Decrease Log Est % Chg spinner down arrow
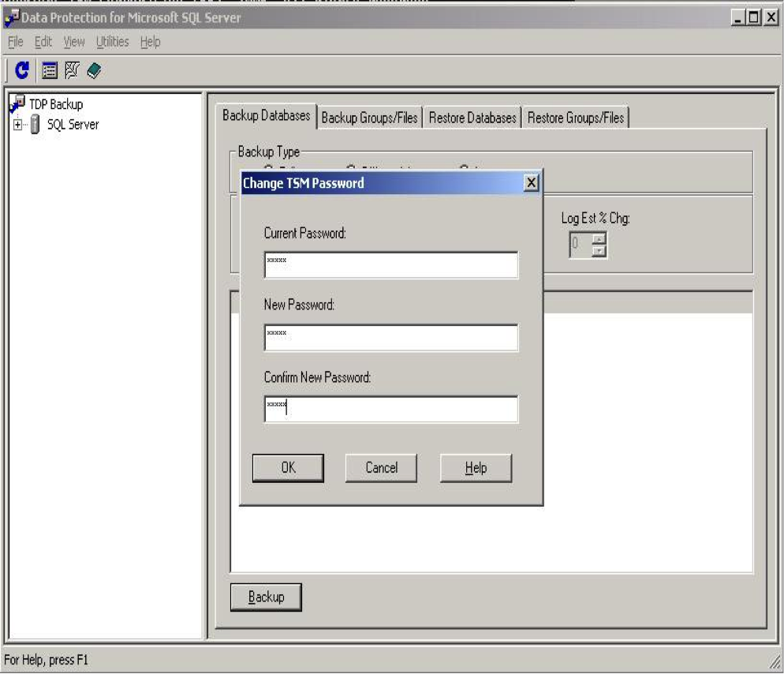 (x=599, y=251)
